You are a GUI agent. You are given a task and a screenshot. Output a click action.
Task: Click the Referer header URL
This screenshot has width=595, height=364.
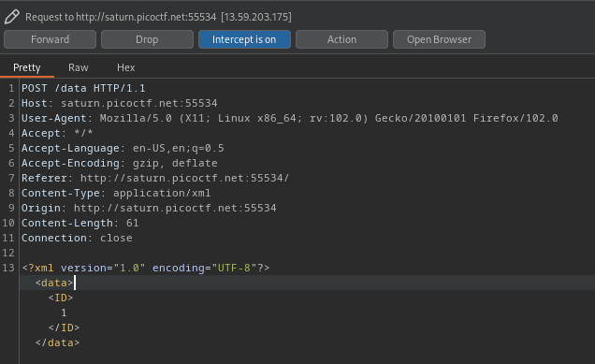pos(185,178)
